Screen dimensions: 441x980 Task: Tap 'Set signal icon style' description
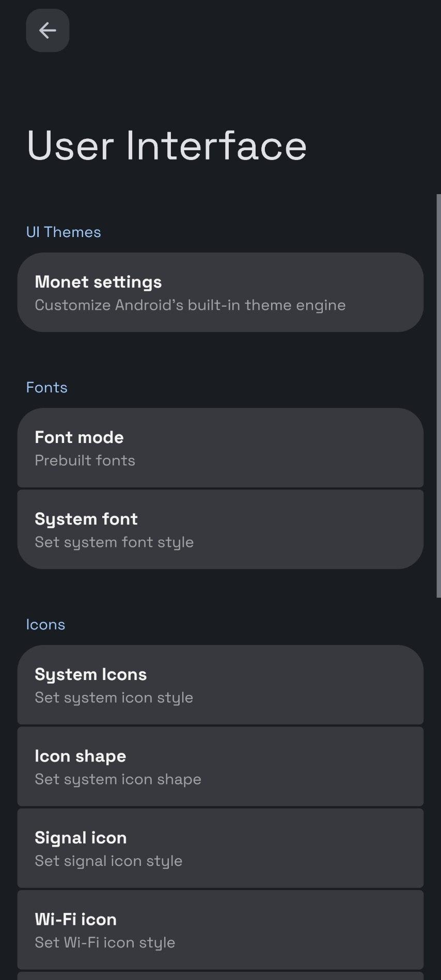pos(108,861)
